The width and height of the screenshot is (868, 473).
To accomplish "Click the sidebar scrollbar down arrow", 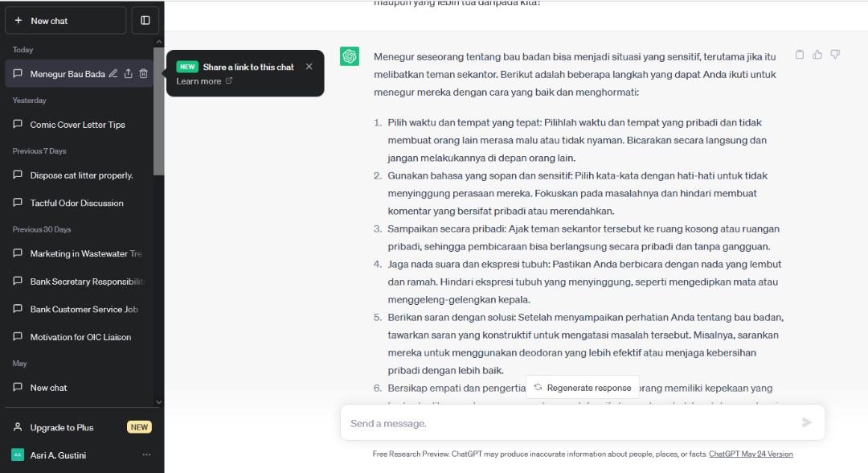I will (x=159, y=402).
